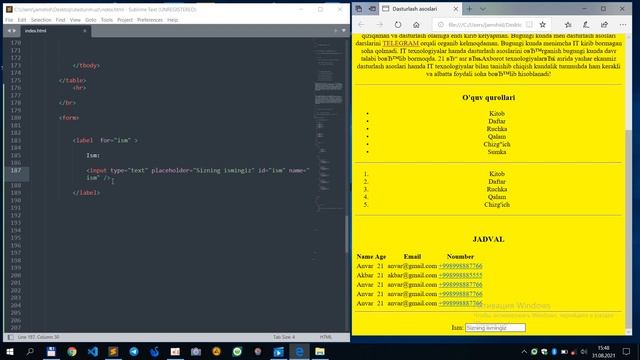
Task: Click Akbar's phone number link
Action: click(460, 275)
